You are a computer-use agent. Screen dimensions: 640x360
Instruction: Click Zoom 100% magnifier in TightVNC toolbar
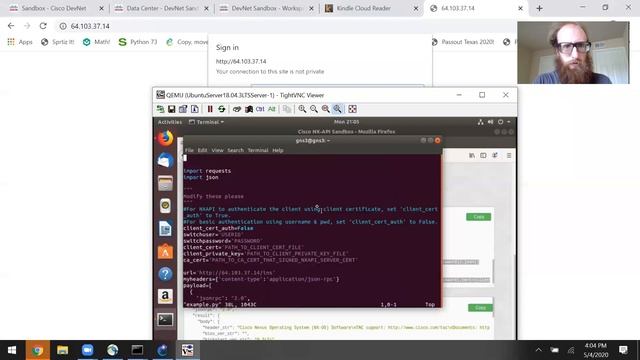325,109
